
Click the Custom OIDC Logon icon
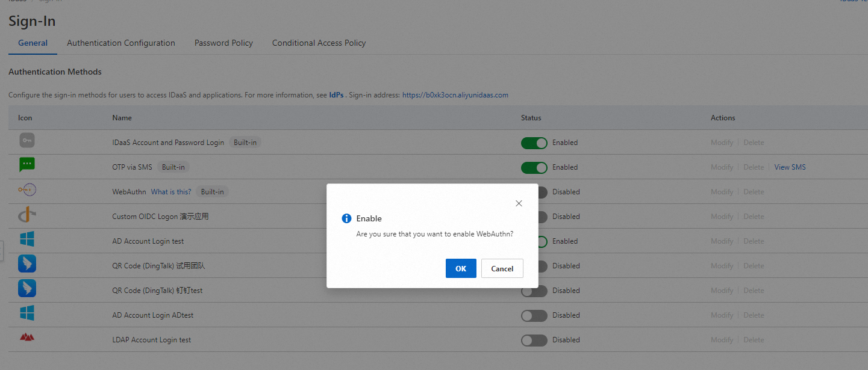[27, 215]
